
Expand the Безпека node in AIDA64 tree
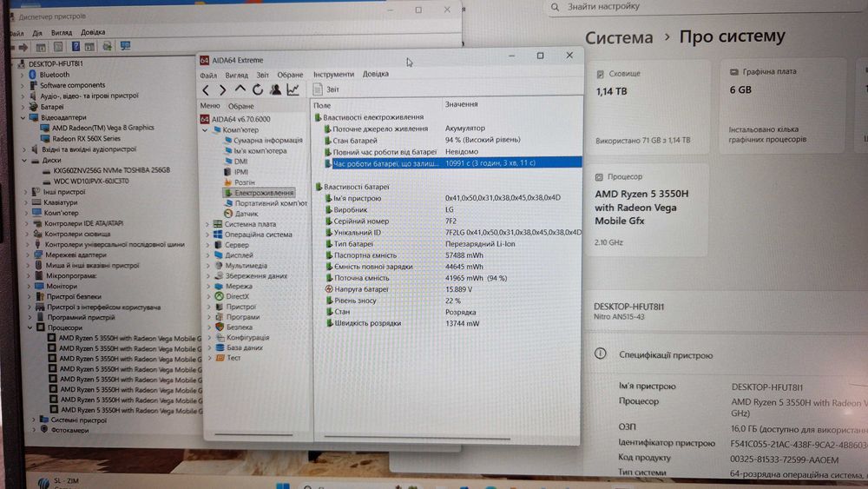208,327
